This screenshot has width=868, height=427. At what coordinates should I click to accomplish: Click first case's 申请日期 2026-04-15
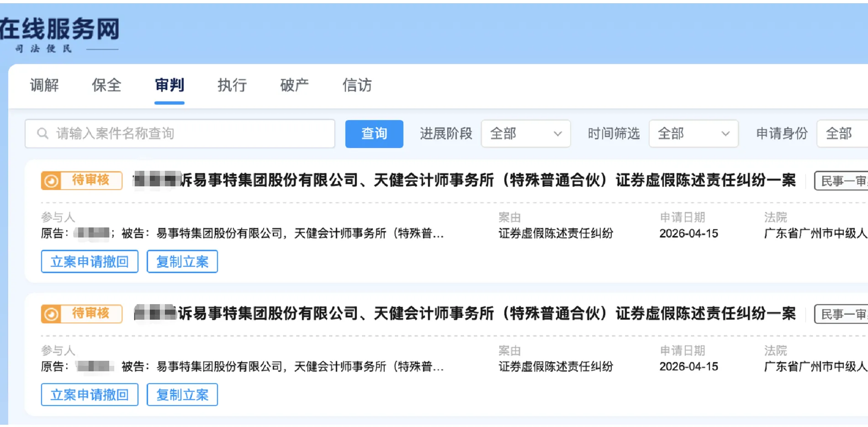[688, 234]
